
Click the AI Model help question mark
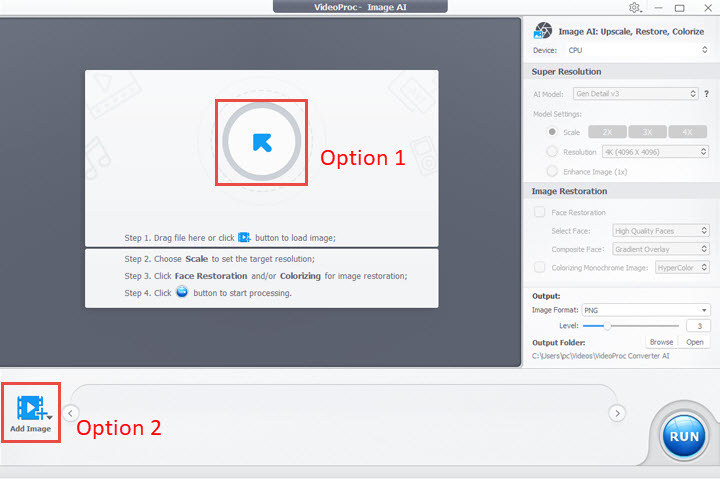click(x=707, y=94)
